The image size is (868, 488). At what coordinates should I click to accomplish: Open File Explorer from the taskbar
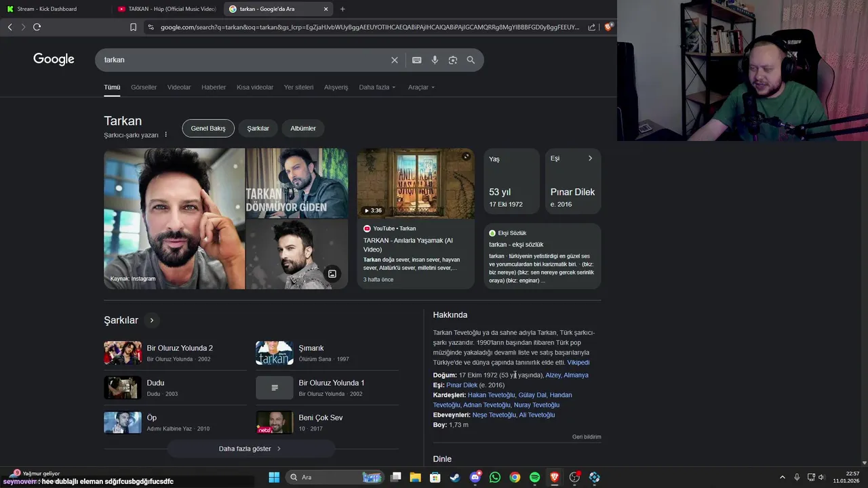point(416,477)
